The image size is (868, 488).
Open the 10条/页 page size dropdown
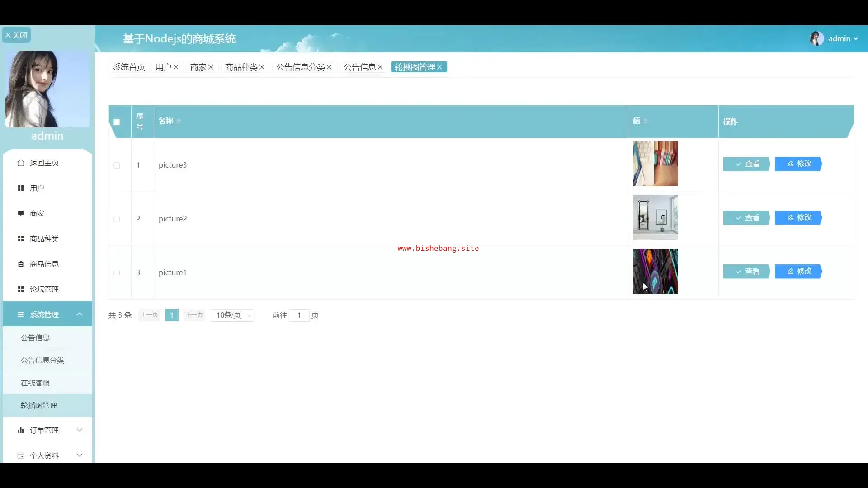pyautogui.click(x=232, y=315)
